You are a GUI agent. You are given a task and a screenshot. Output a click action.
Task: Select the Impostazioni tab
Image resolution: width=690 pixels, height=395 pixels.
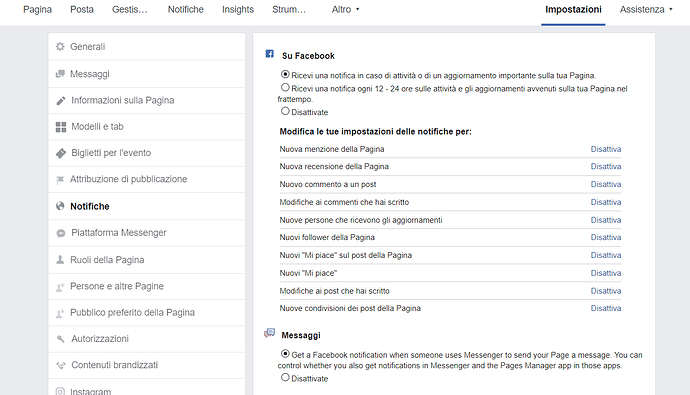click(573, 9)
